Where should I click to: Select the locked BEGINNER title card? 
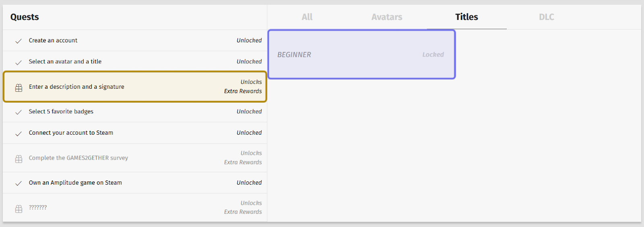click(x=361, y=54)
